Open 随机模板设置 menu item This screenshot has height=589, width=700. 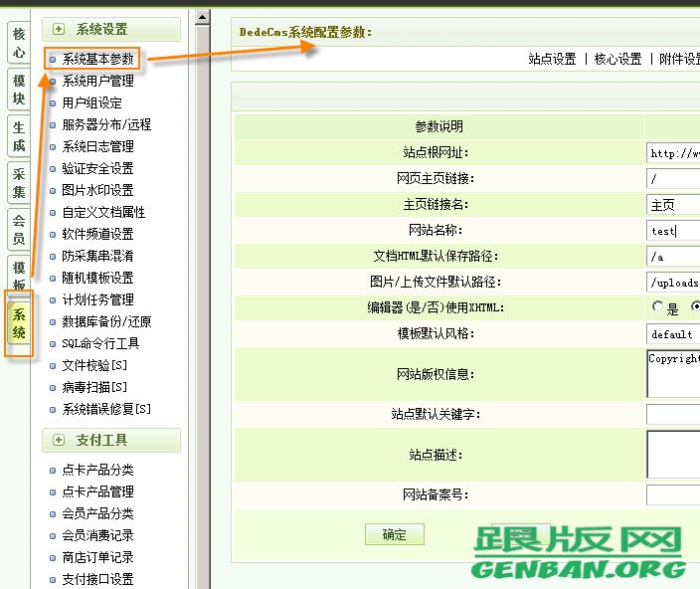[97, 278]
